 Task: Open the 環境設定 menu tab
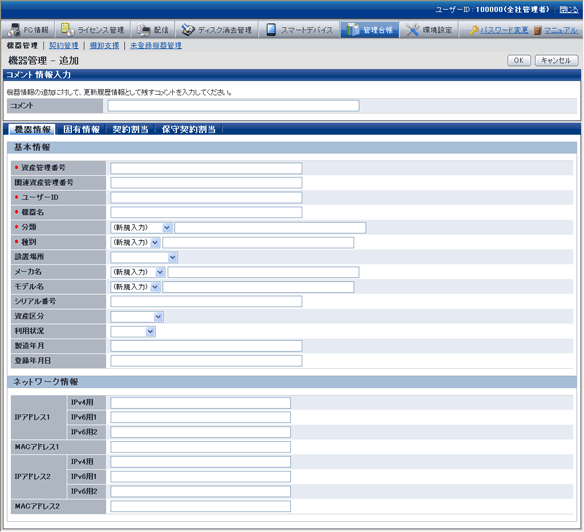pos(429,30)
